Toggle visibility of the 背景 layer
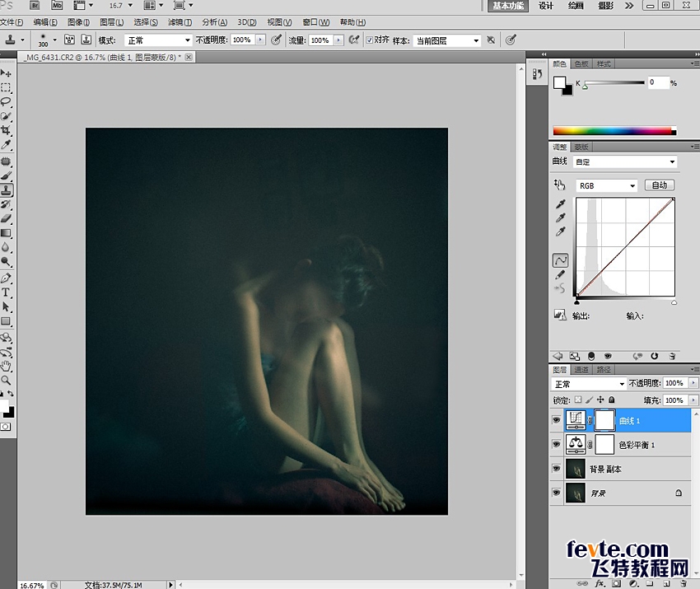 coord(556,493)
